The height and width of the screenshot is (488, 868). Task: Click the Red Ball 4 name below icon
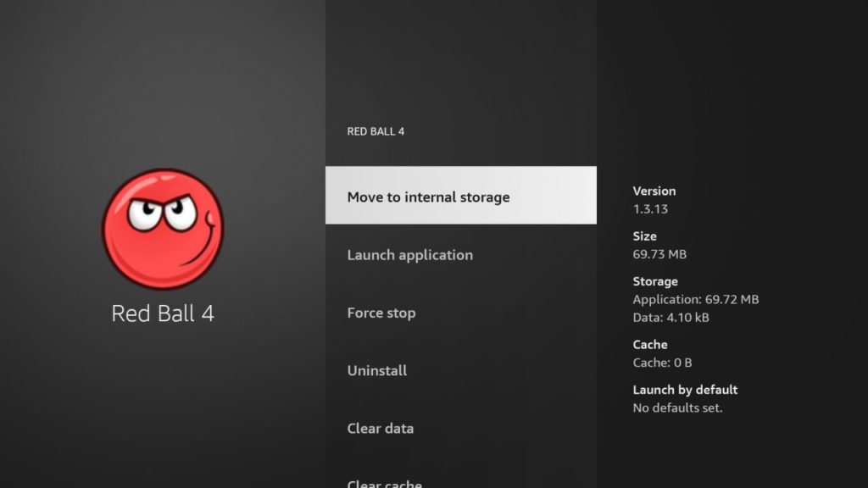pyautogui.click(x=163, y=313)
